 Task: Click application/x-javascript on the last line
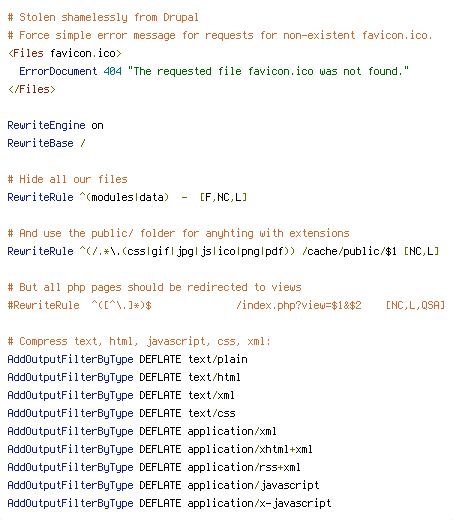[x=259, y=503]
